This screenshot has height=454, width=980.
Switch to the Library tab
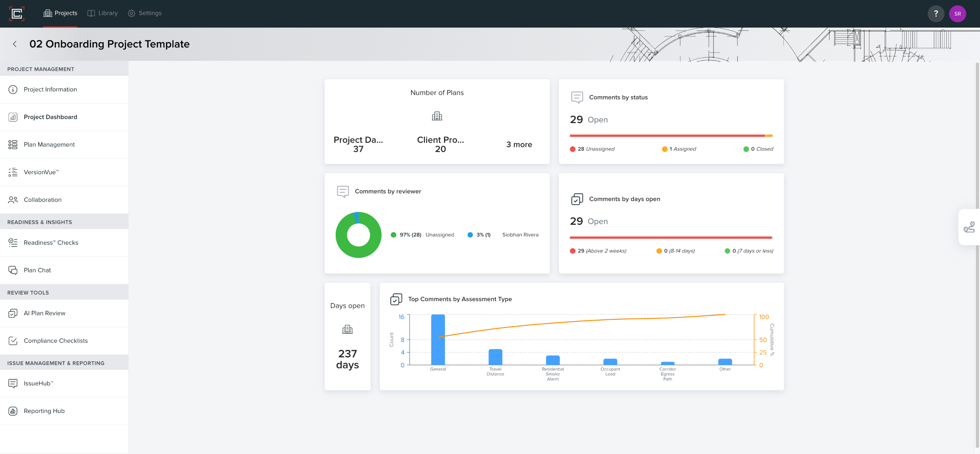103,13
